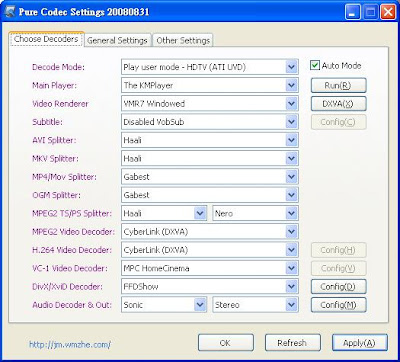Image resolution: width=400 pixels, height=362 pixels.
Task: Open the H.264 Video Decoder dropdown
Action: (x=210, y=250)
